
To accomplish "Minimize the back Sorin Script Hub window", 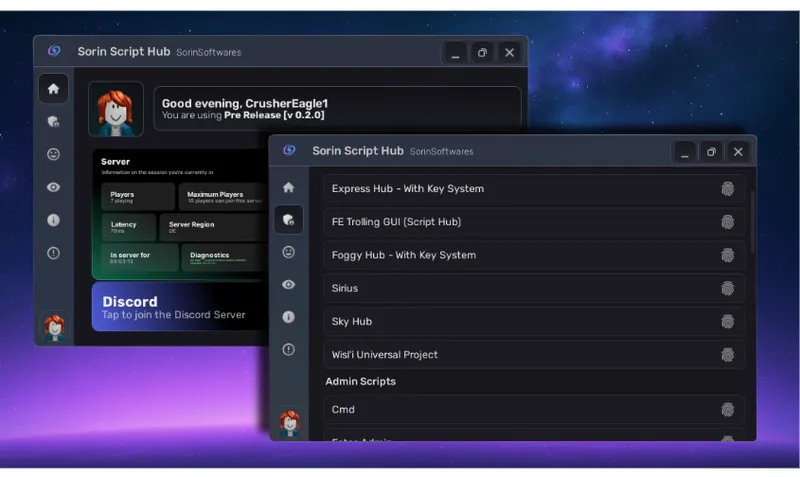I will (x=456, y=53).
